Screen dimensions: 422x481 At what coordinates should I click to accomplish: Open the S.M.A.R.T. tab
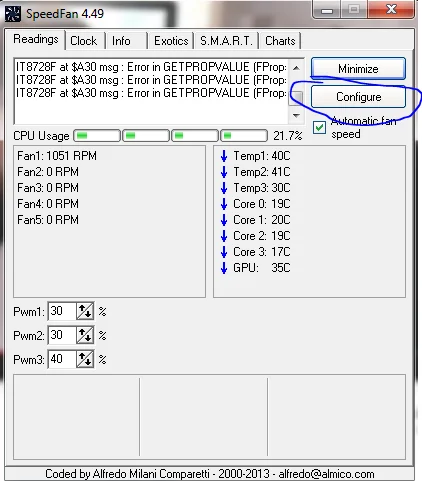[226, 41]
